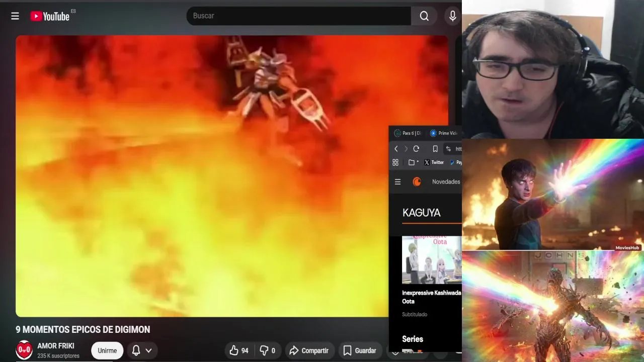Open site settings icon in the address bar
Viewport: 644px width, 362px height.
click(448, 149)
